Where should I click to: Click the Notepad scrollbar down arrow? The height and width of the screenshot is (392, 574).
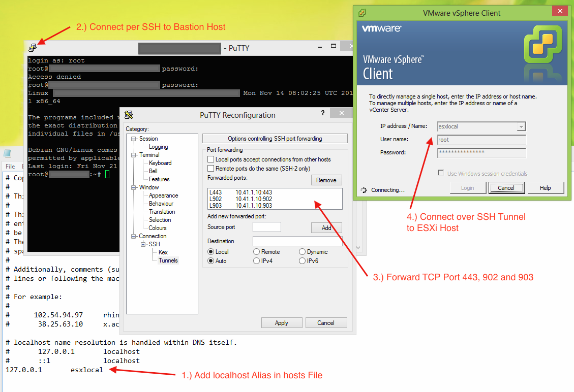358,248
